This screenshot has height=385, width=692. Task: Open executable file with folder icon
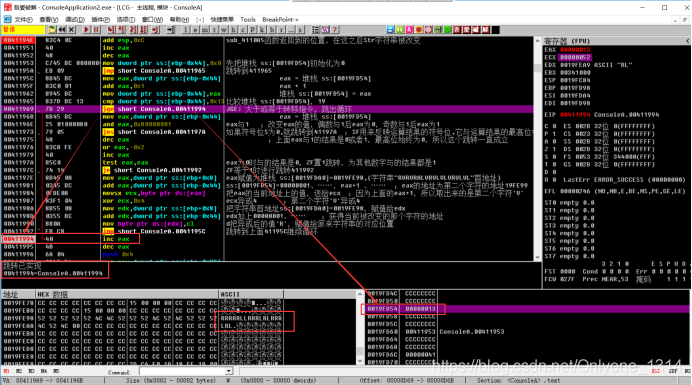click(52, 30)
